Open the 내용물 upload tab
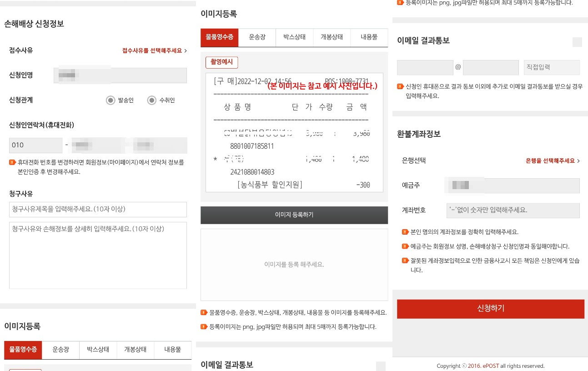The width and height of the screenshot is (588, 371). (x=369, y=37)
